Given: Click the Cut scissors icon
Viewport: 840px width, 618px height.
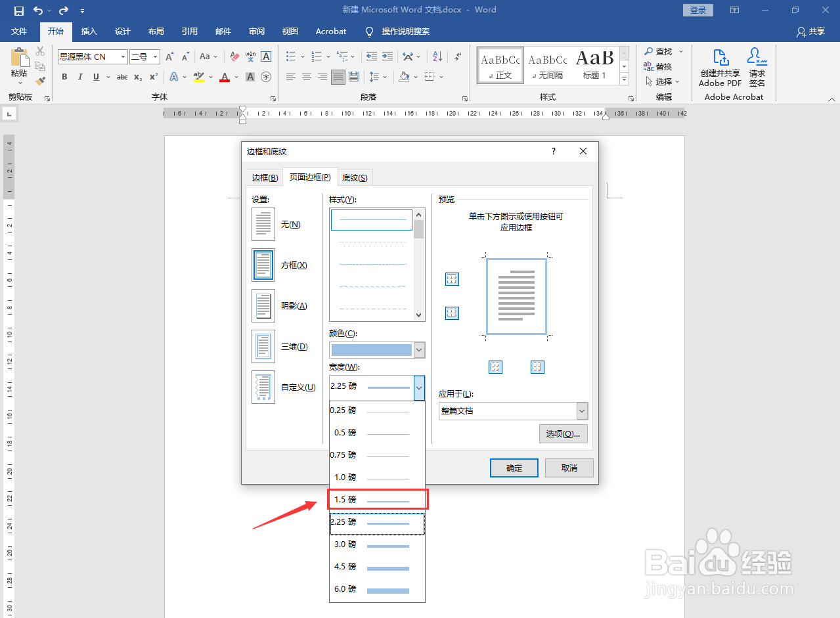Looking at the screenshot, I should [x=40, y=51].
